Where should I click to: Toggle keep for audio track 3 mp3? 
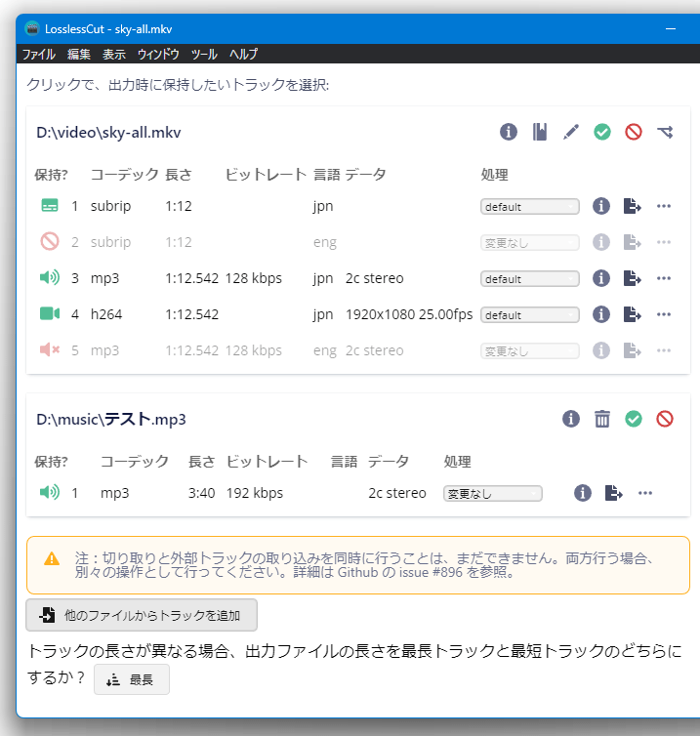(50, 278)
